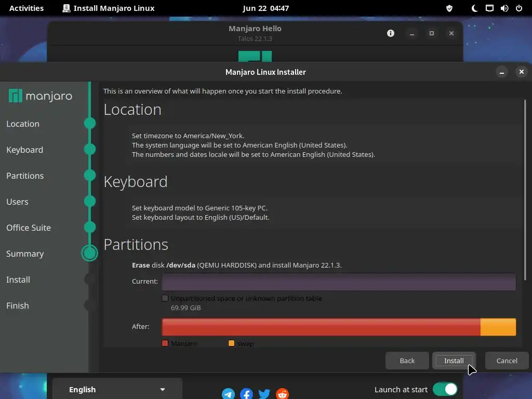Open the clock Jun 22 04:47 calendar
The image size is (532, 399).
click(265, 8)
